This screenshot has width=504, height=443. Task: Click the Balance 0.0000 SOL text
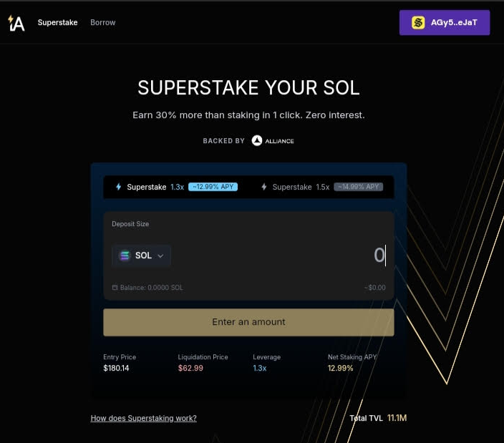[151, 288]
